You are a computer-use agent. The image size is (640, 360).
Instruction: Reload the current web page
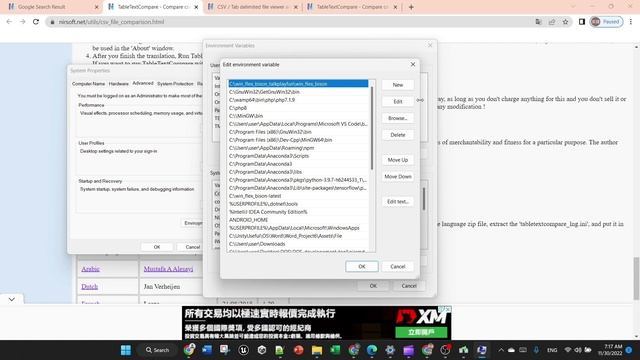pos(36,22)
